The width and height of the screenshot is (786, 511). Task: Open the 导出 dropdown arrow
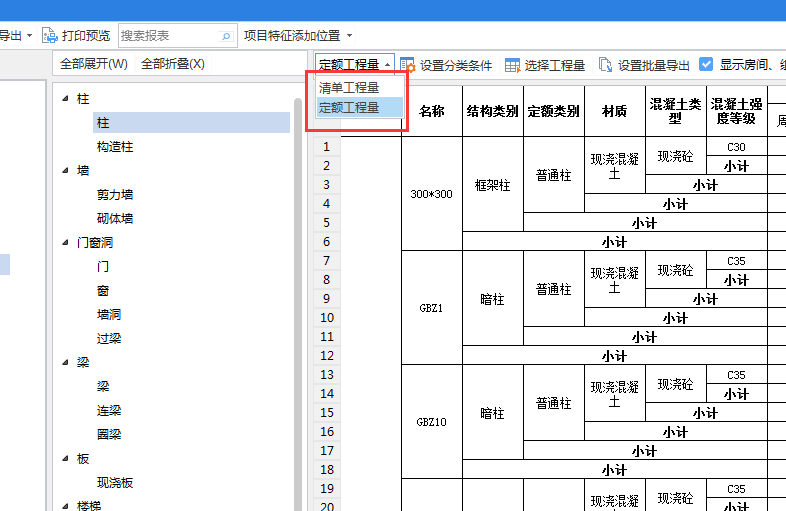[29, 36]
